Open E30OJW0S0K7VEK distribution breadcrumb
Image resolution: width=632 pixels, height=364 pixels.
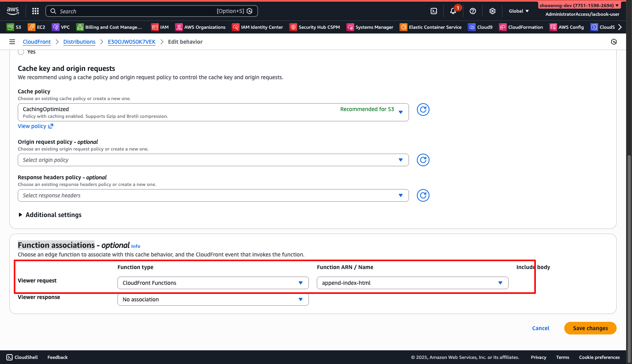point(132,42)
